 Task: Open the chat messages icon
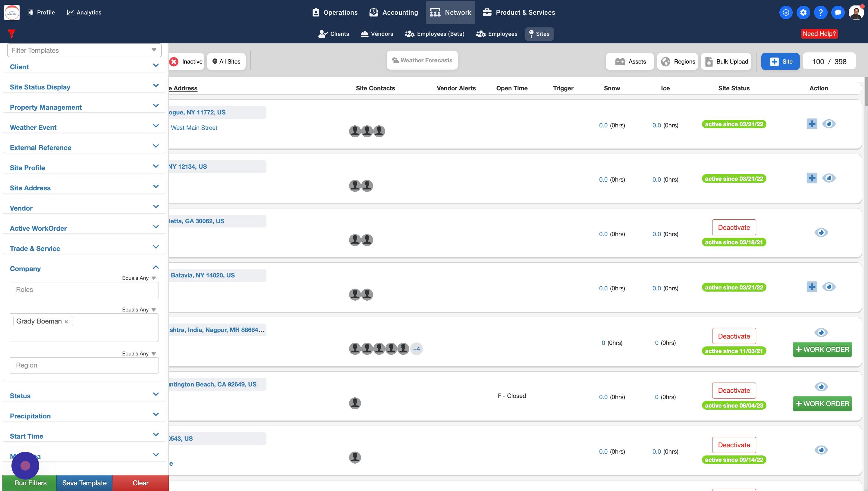[838, 12]
